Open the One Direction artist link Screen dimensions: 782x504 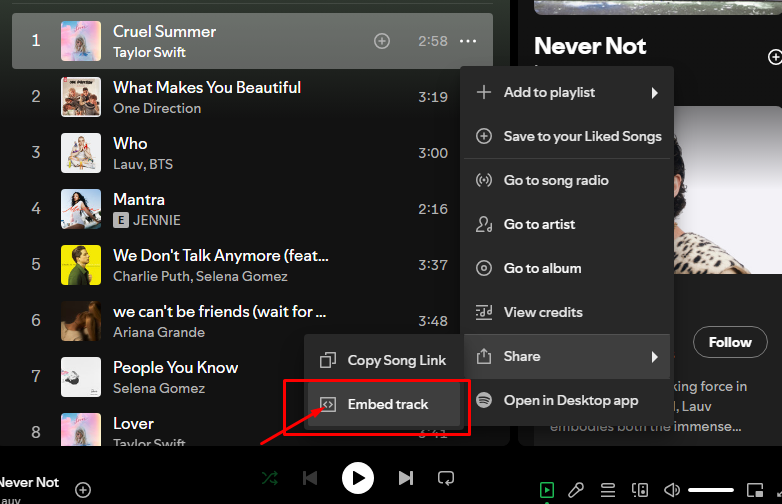[157, 108]
